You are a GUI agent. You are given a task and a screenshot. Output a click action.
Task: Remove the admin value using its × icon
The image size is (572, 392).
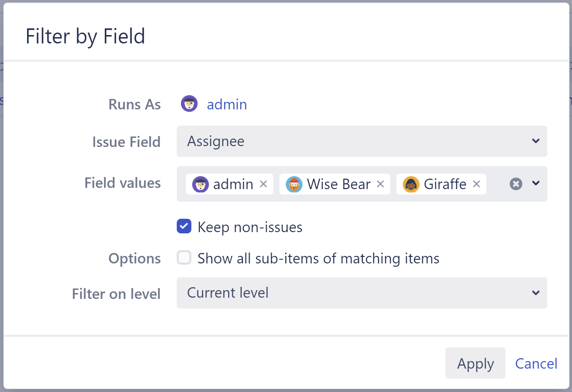[x=263, y=184]
